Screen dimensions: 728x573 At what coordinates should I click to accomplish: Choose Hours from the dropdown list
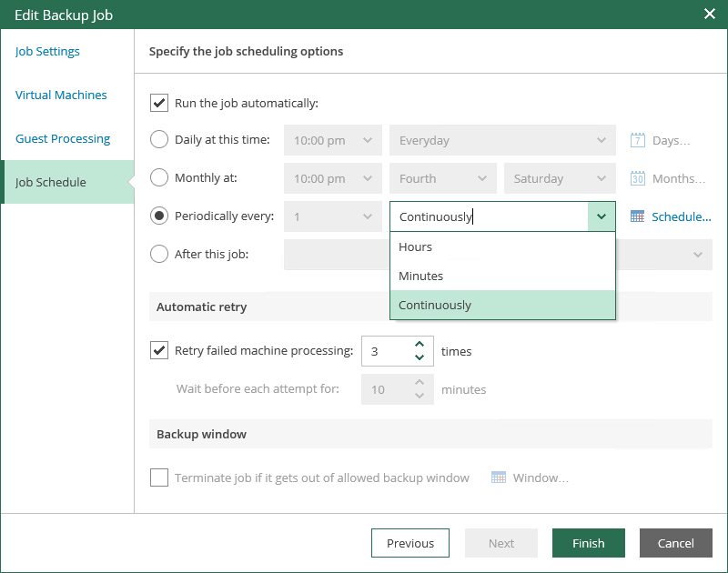502,246
